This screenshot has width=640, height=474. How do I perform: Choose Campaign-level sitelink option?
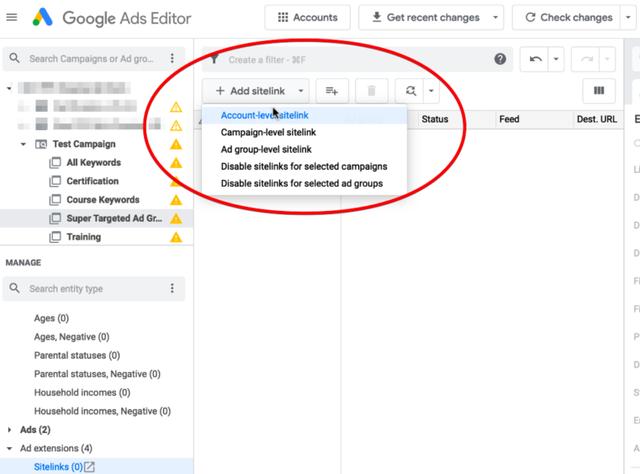point(304,132)
